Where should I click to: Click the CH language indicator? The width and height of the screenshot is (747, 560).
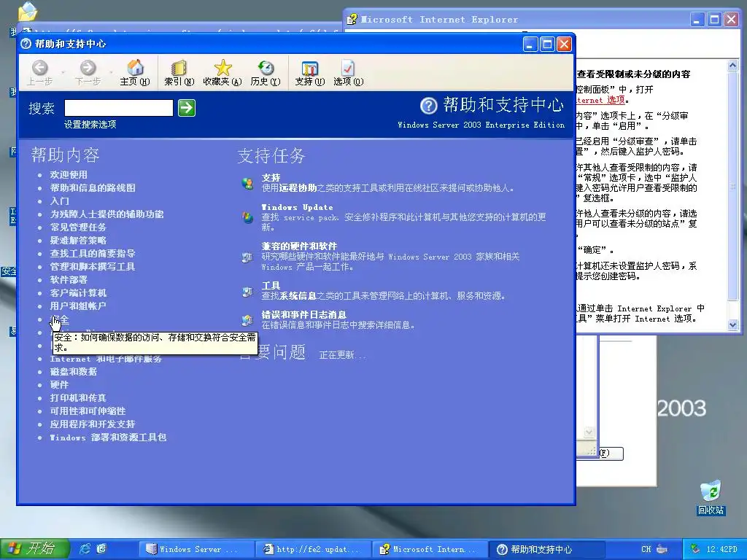pyautogui.click(x=646, y=549)
